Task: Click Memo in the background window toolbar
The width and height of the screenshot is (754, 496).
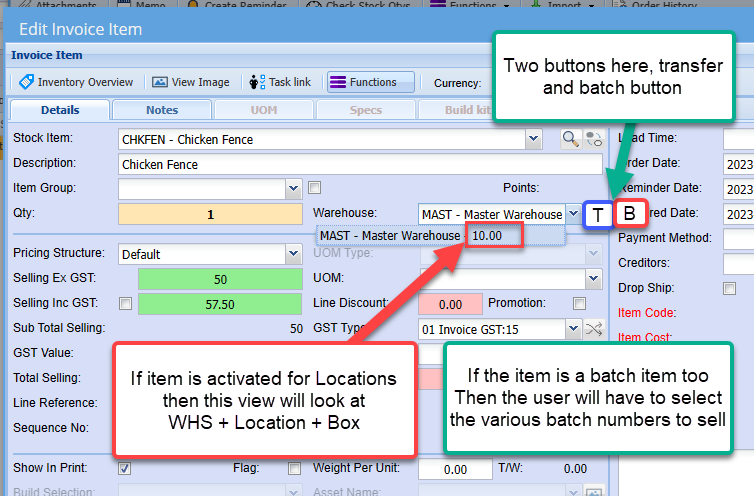Action: (143, 4)
